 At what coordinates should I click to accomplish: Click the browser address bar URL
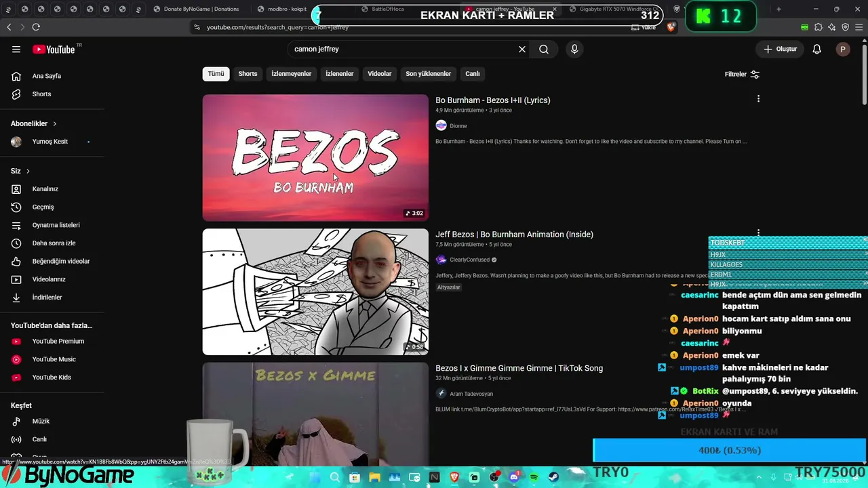pos(277,27)
